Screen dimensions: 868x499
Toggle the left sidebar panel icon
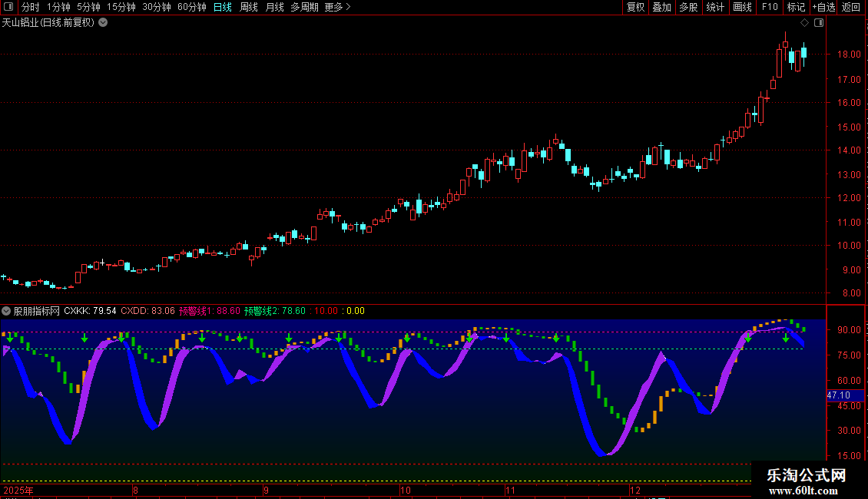pos(9,7)
